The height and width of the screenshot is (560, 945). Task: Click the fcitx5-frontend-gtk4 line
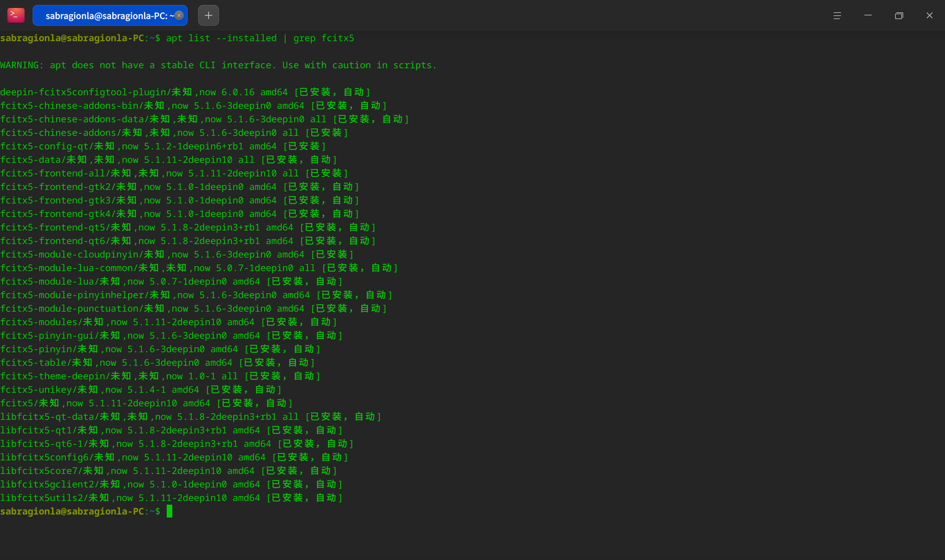point(179,214)
